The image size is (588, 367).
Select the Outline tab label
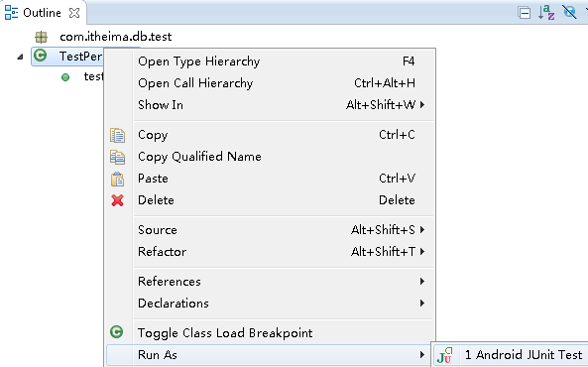click(42, 13)
